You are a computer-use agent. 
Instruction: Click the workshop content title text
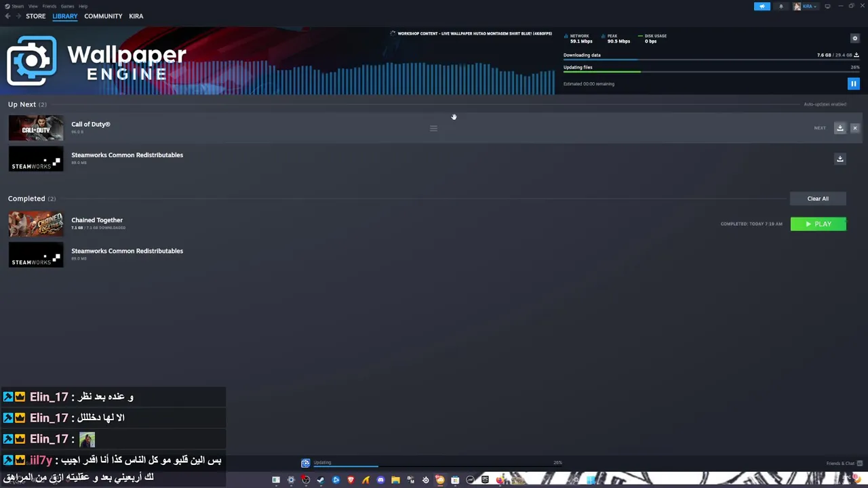(x=475, y=33)
